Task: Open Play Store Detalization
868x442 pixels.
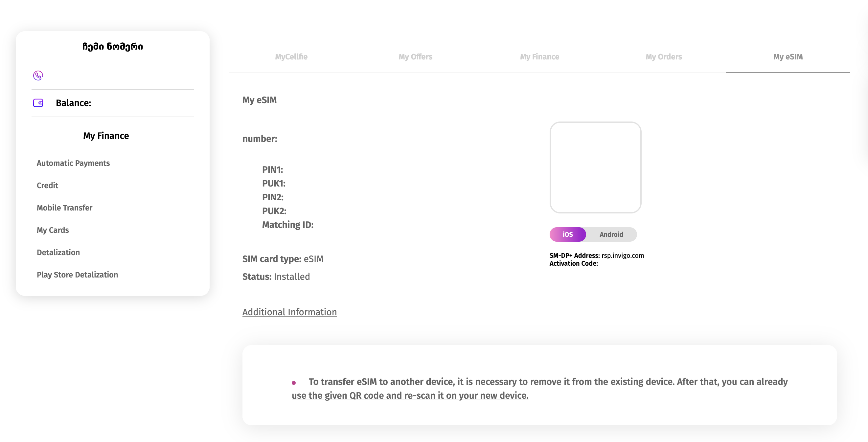Action: (77, 275)
